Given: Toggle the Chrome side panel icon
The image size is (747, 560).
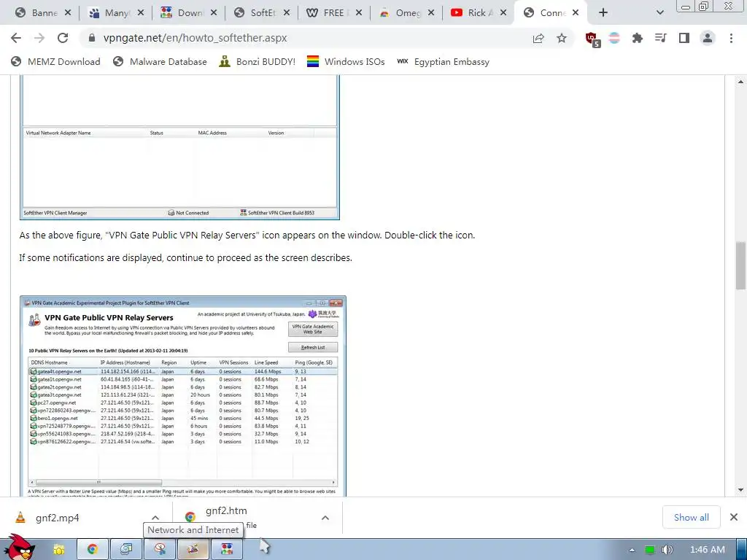Looking at the screenshot, I should [684, 38].
